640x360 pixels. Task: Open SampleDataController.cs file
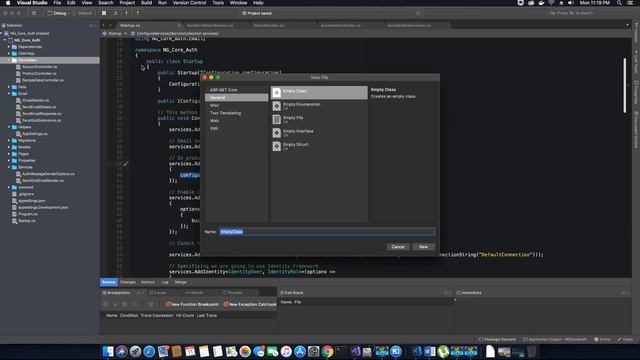[x=42, y=80]
